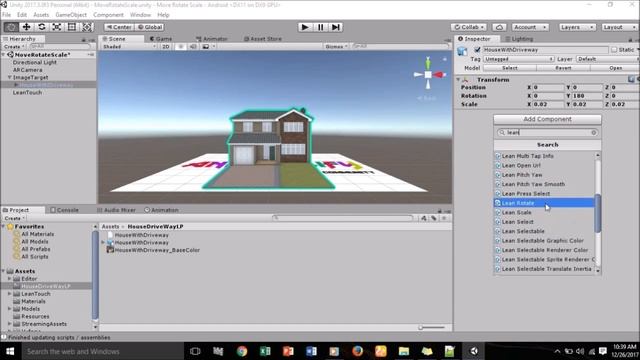This screenshot has width=640, height=360.
Task: Open scene effects image button
Action: coord(206,47)
